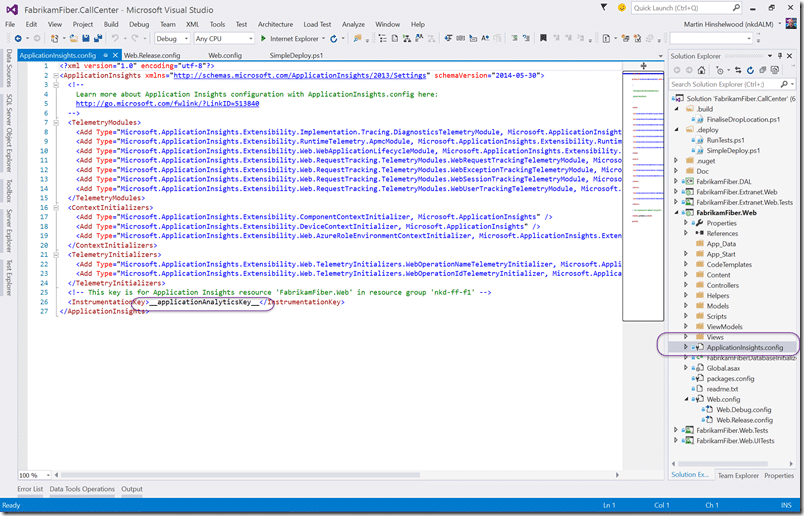Click the Save All toolbar icon
The image size is (804, 516).
(x=97, y=38)
